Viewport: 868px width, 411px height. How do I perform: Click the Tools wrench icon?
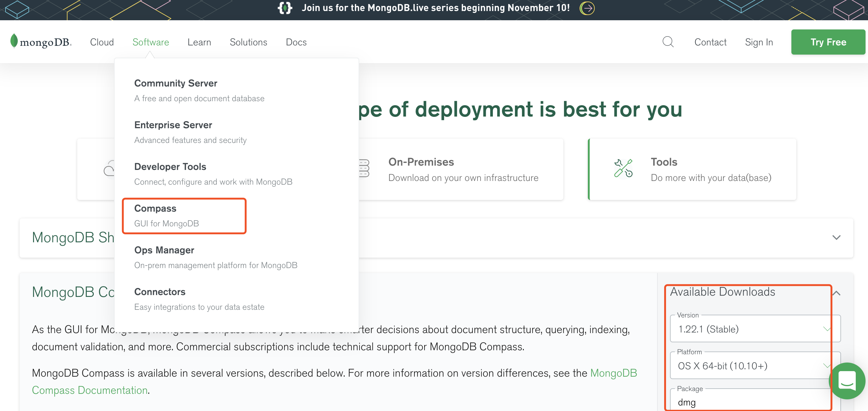pyautogui.click(x=623, y=169)
